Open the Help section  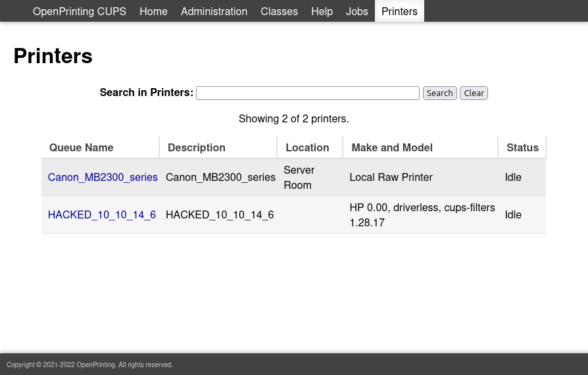pyautogui.click(x=322, y=11)
